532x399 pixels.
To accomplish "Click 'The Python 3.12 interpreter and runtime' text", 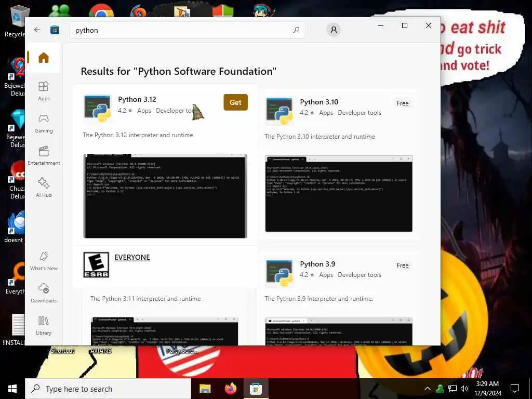I will click(138, 135).
